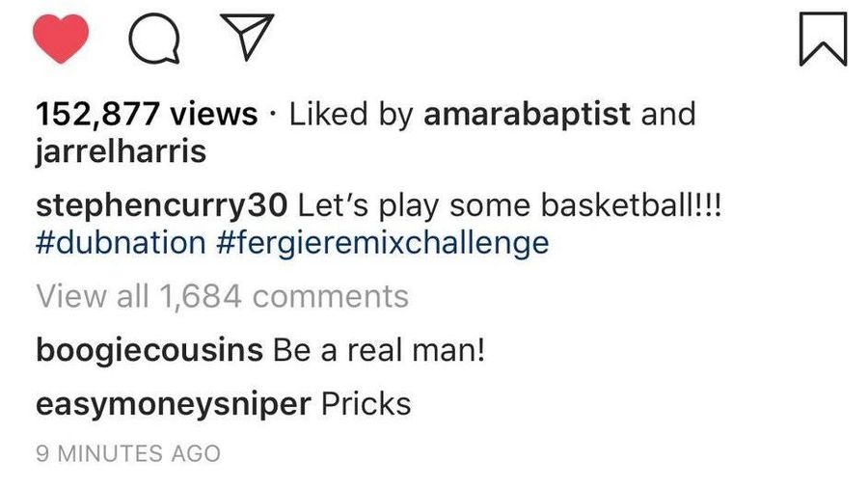Image resolution: width=868 pixels, height=487 pixels.
Task: Unlike the post with the red heart
Action: coord(61,39)
